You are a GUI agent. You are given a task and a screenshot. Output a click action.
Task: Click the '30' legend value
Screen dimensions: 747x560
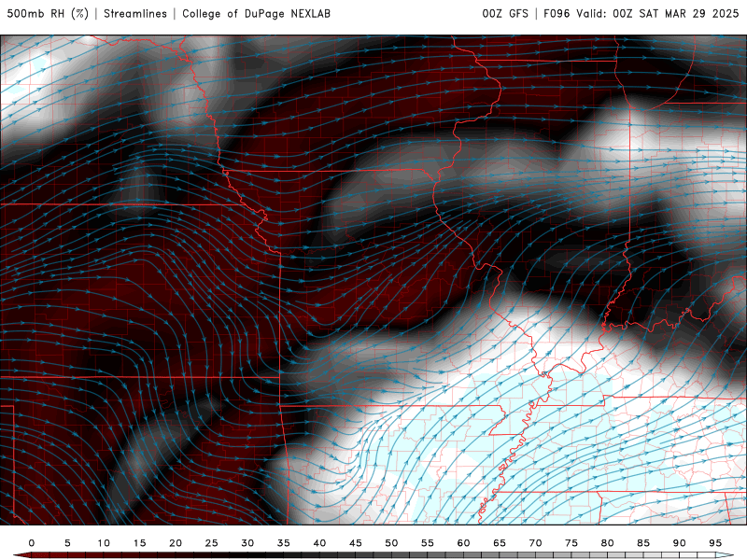point(247,543)
